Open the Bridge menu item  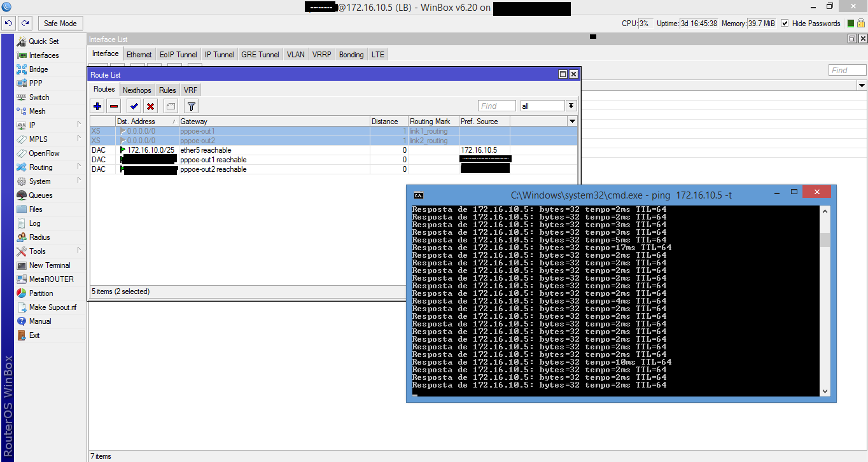(x=38, y=69)
